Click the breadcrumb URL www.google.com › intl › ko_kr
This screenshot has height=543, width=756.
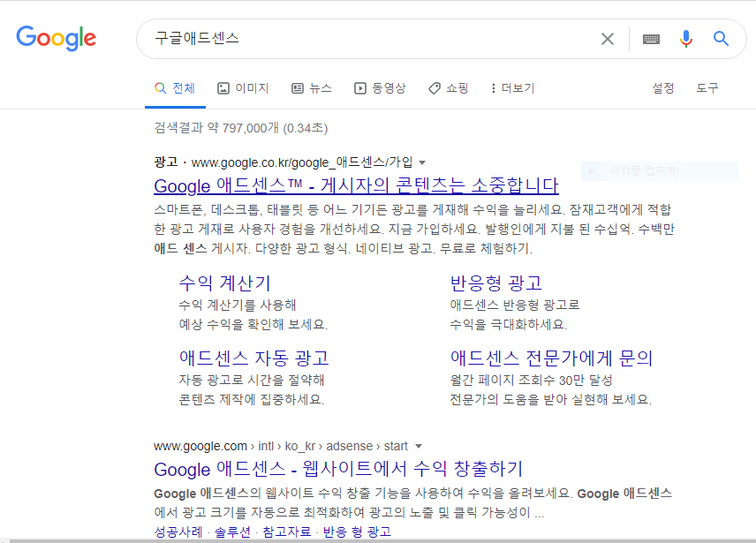[234, 446]
